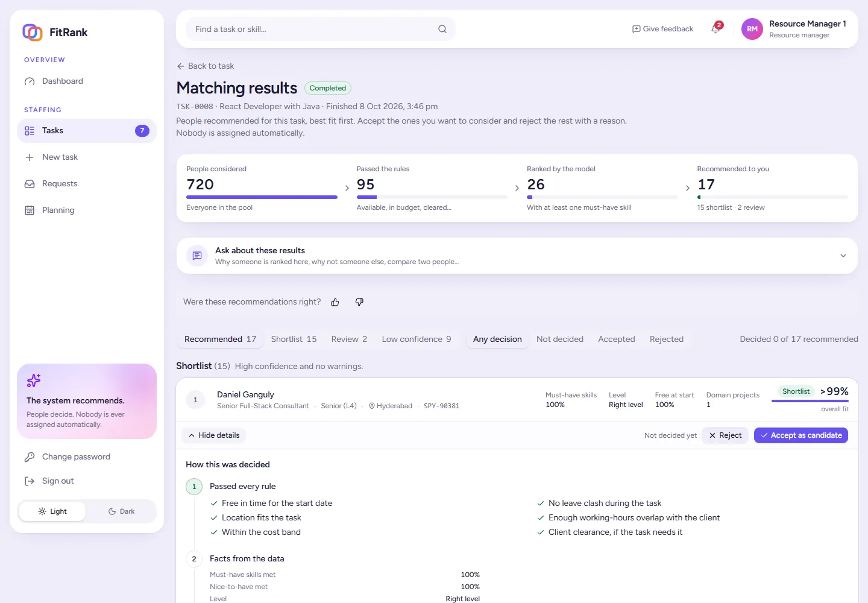The height and width of the screenshot is (603, 868).
Task: Open the Low confidence 9 tab
Action: (417, 339)
